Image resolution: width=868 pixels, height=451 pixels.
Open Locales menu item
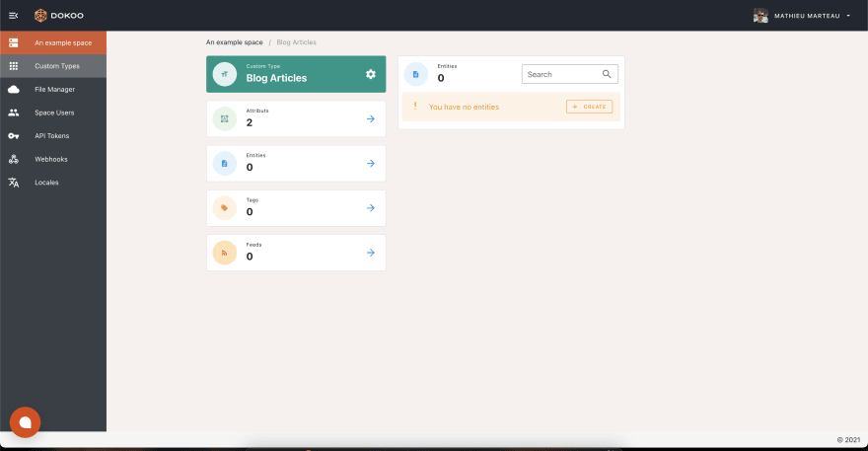pyautogui.click(x=53, y=183)
